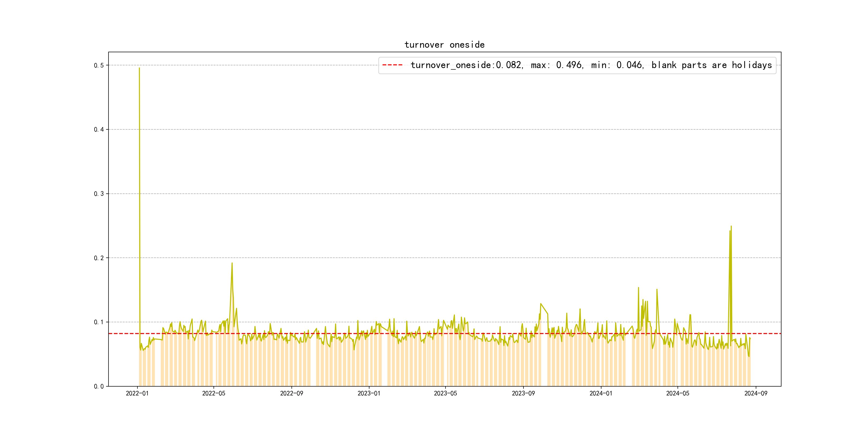Click the red dashed line legend sample
The image size is (868, 434).
pyautogui.click(x=392, y=65)
